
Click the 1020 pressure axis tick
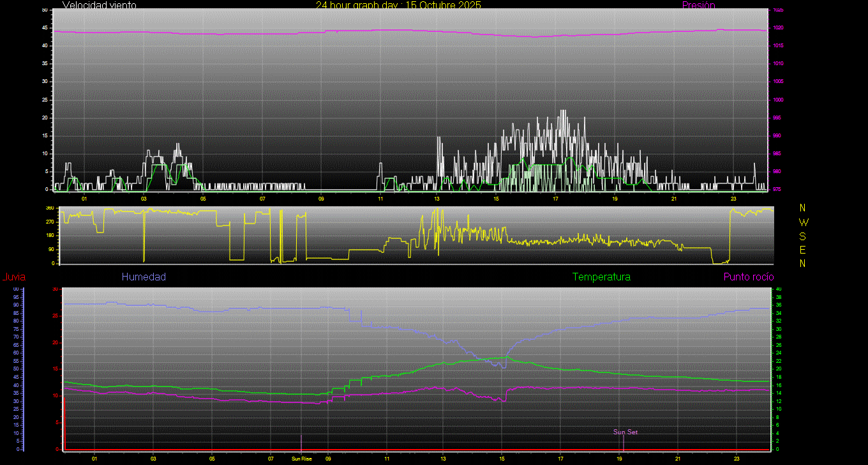tap(778, 28)
